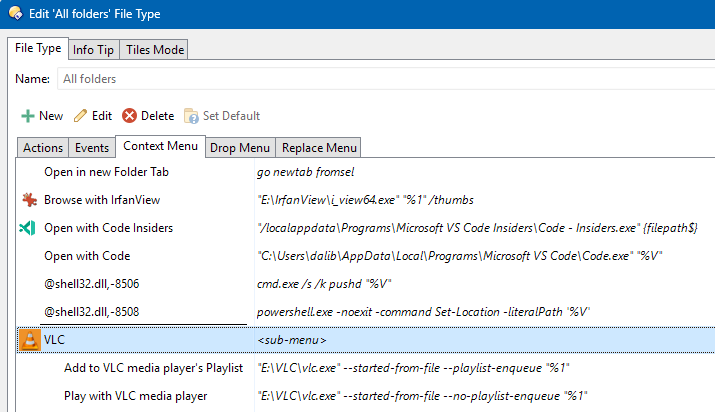Click the powershell.exe Set-Location command
The image size is (715, 412).
click(x=423, y=312)
